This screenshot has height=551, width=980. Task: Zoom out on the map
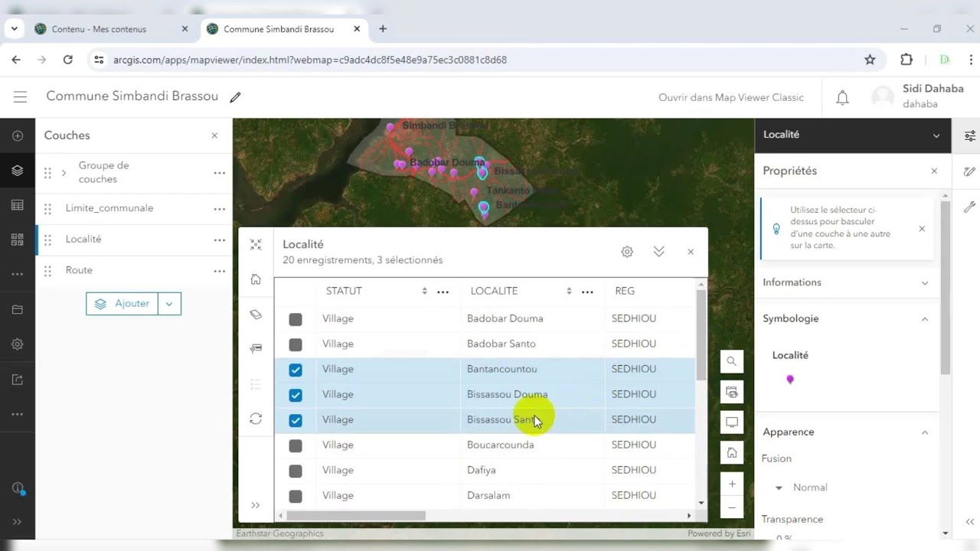point(732,507)
